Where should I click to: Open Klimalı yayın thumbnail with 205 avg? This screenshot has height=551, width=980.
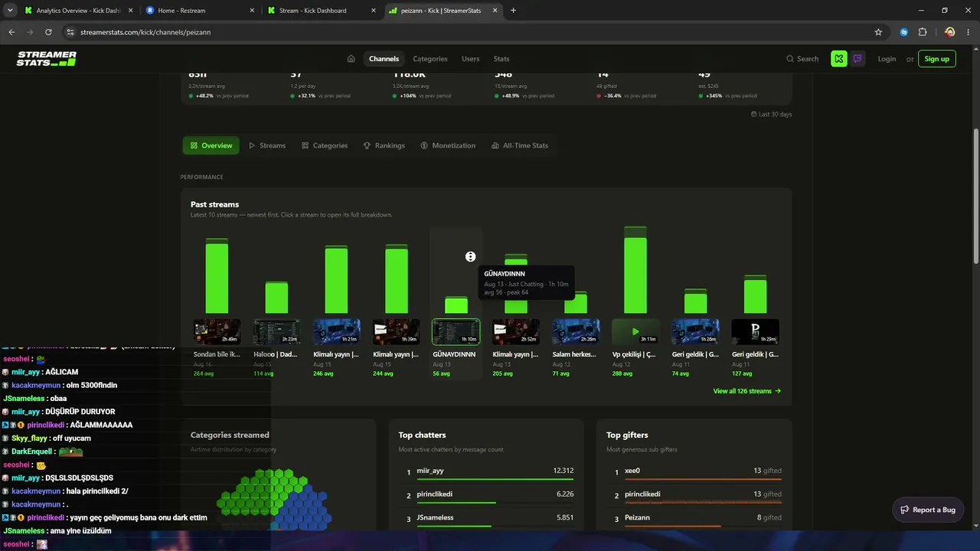pyautogui.click(x=516, y=332)
